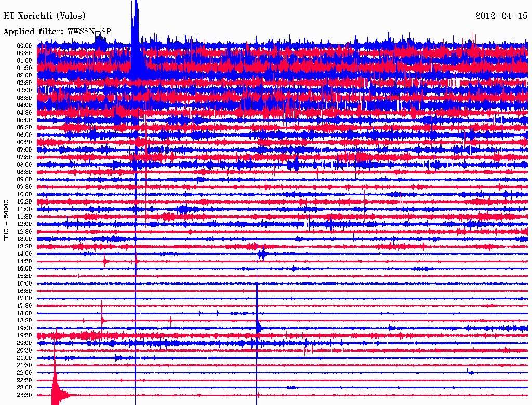Select the 04:00 time label

point(24,105)
